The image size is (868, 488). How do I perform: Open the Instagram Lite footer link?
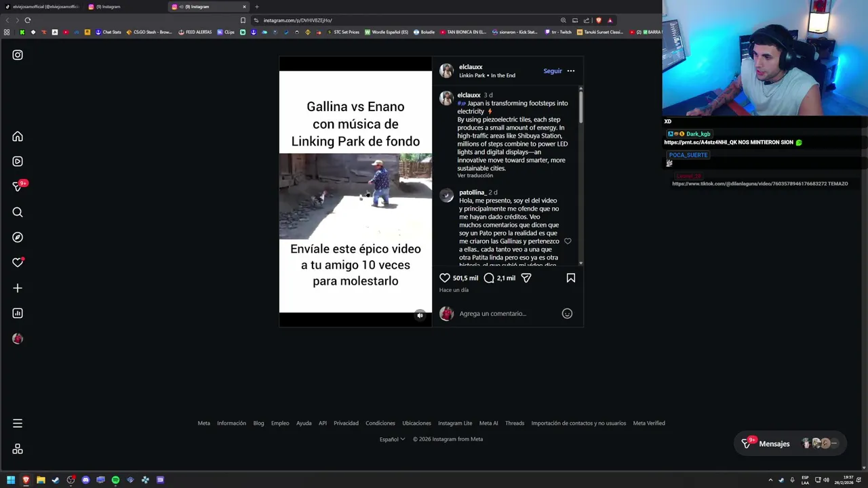point(455,424)
